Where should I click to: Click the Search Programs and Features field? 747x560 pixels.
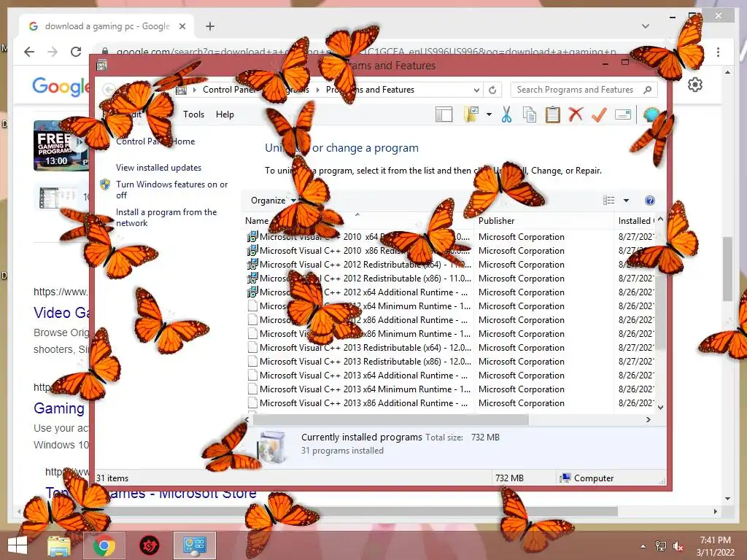(584, 90)
